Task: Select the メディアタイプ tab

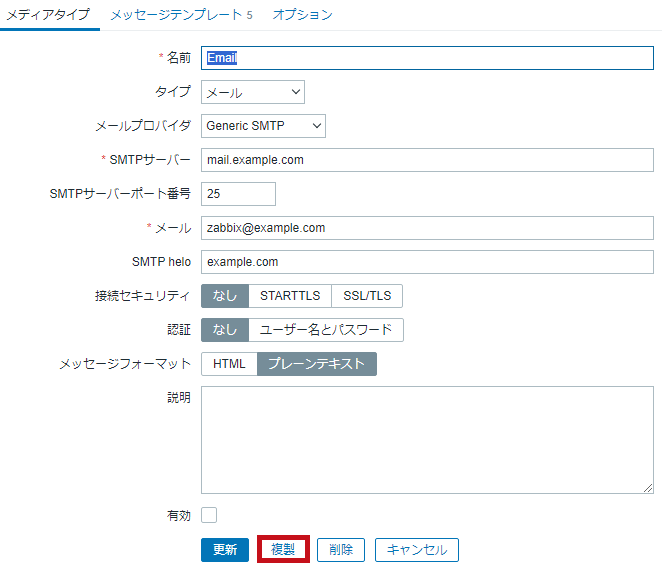Action: 48,15
